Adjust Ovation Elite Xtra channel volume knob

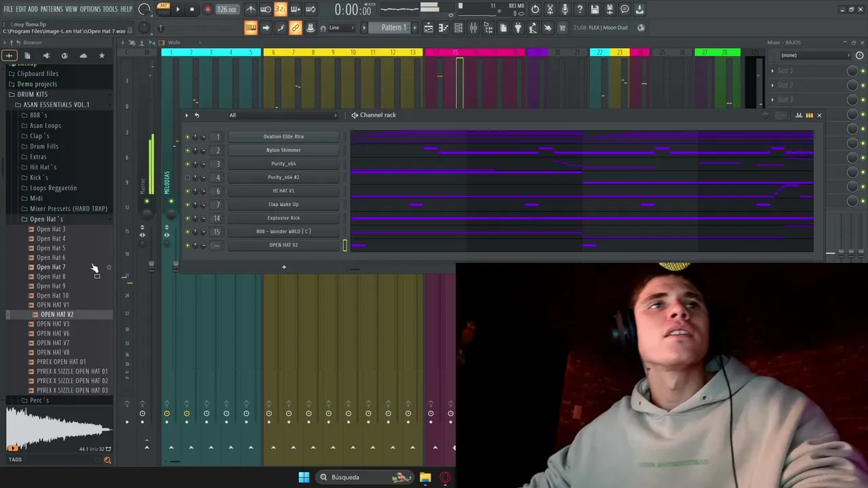tap(203, 137)
